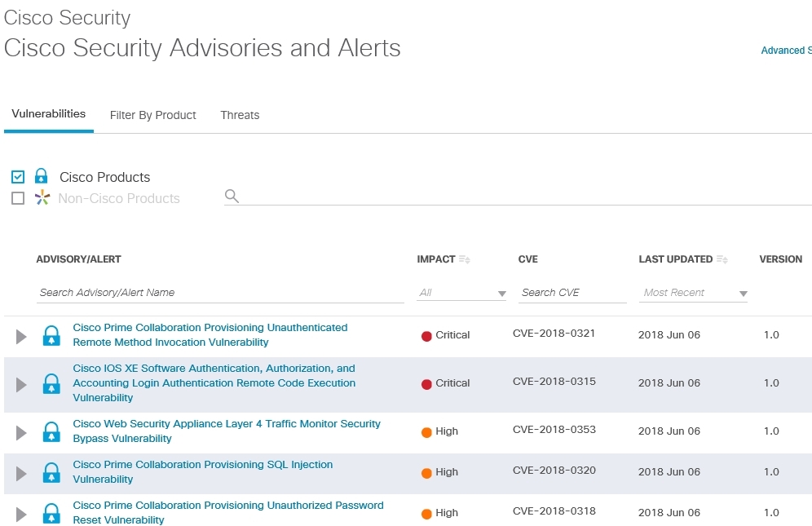The image size is (812, 526).
Task: Click lock icon beside IOS XE advisory
Action: [51, 383]
